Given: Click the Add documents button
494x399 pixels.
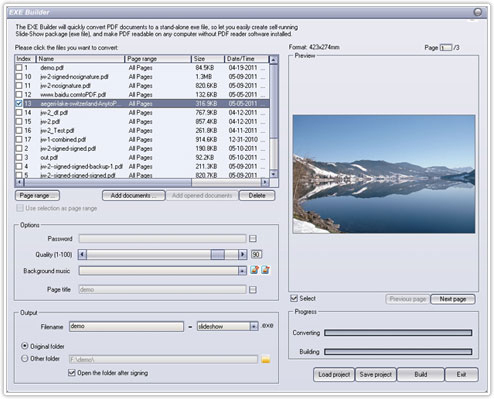Looking at the screenshot, I should click(133, 196).
